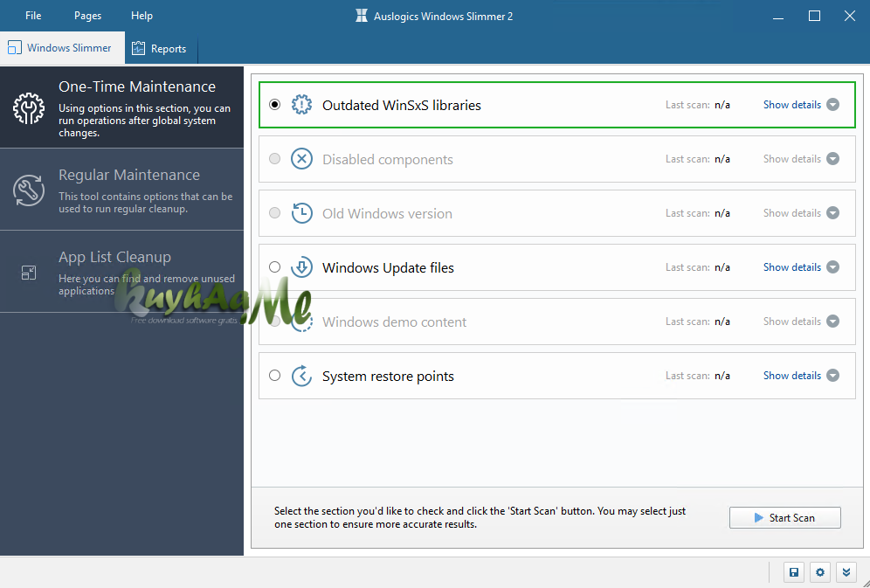Click Last scan value for System restore points

click(722, 376)
